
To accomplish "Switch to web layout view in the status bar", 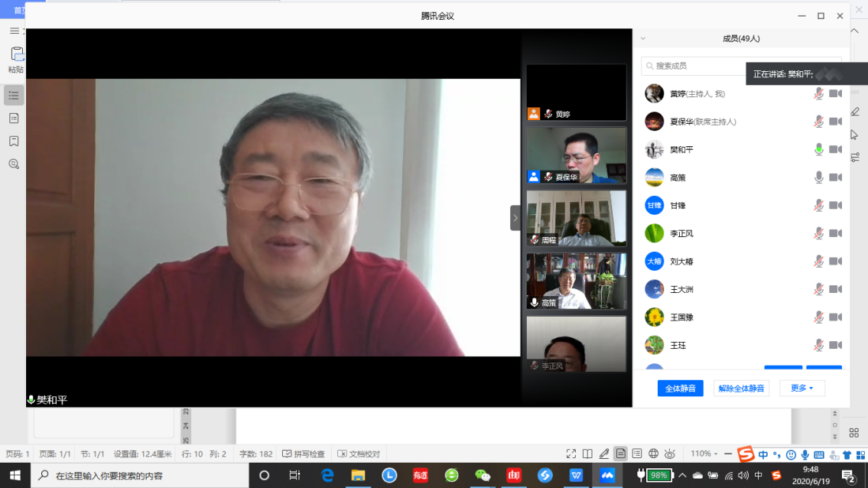I will click(654, 454).
